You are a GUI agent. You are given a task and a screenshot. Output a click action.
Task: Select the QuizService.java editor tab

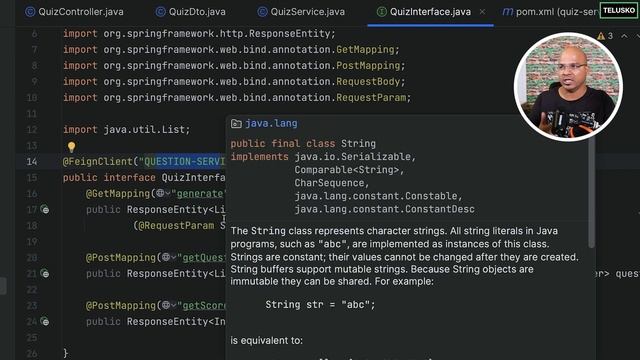[x=301, y=12]
